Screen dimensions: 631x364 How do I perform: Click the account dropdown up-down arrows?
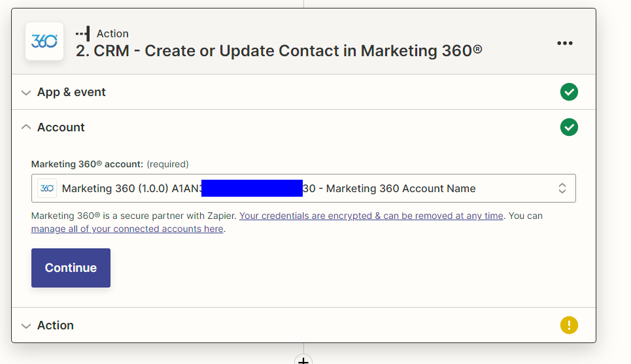coord(562,188)
